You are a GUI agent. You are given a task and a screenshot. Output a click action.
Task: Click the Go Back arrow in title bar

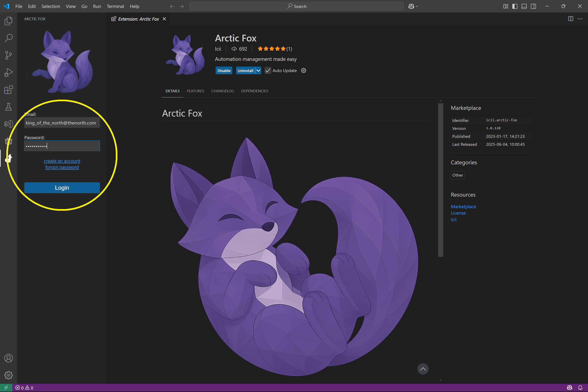tap(172, 6)
